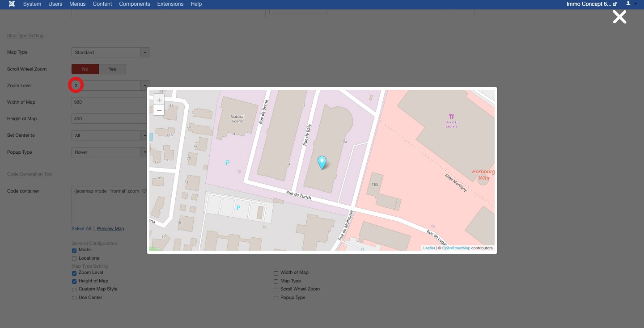The width and height of the screenshot is (644, 328).
Task: Click the Width of Map input field
Action: (109, 102)
